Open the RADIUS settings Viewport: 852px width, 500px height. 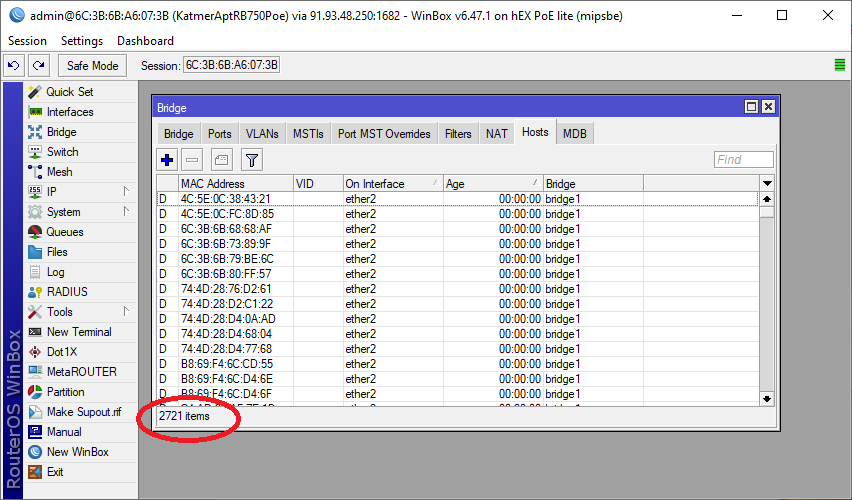80,292
